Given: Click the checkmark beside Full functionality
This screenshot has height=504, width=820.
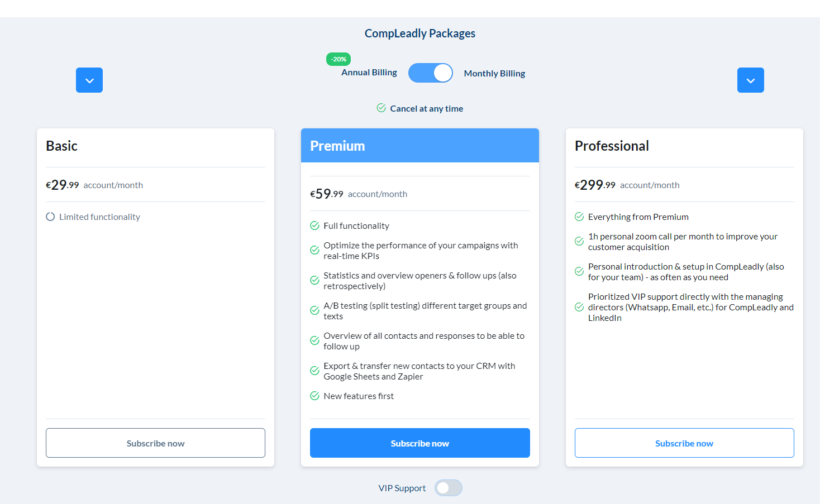Looking at the screenshot, I should click(314, 225).
